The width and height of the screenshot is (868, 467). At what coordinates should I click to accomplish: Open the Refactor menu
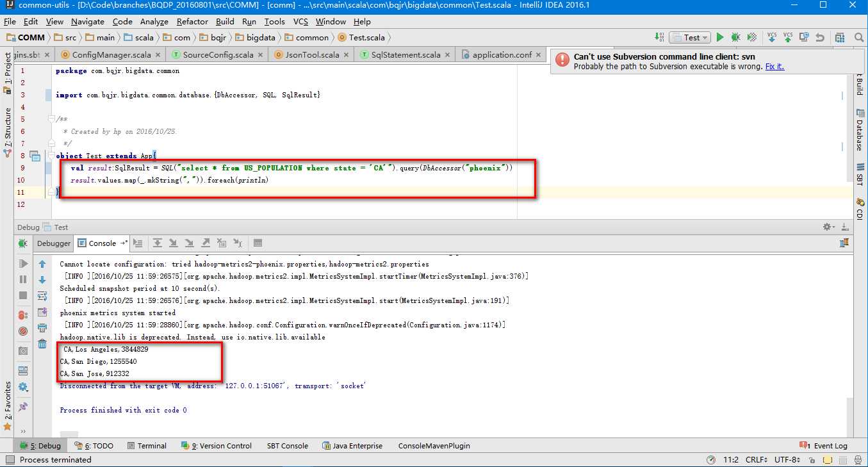click(x=192, y=22)
